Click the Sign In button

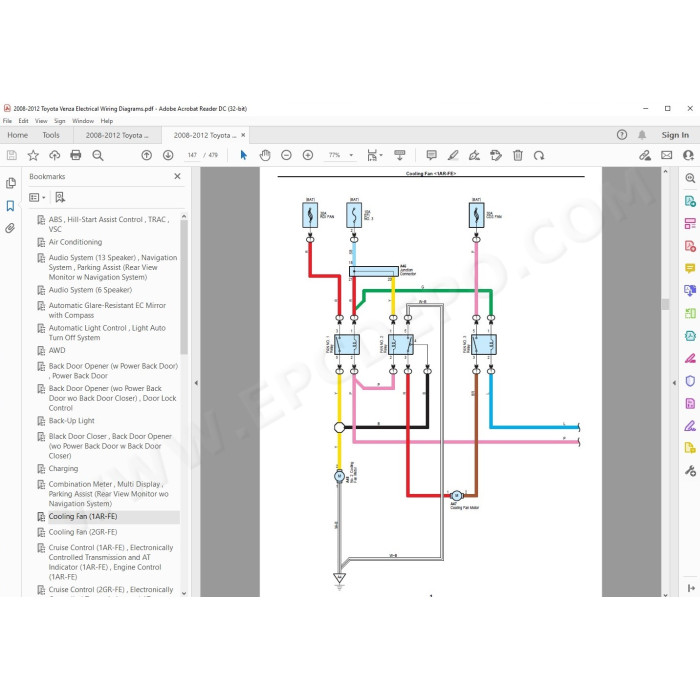(675, 135)
